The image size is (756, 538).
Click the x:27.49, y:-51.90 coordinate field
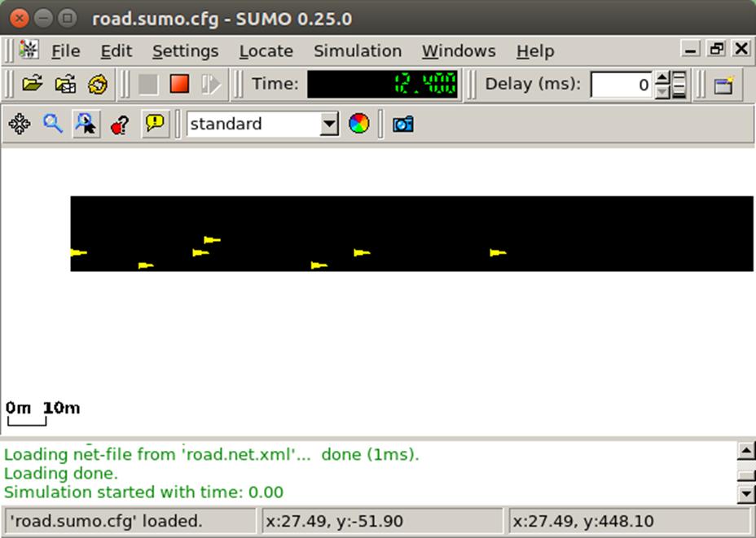coord(381,521)
